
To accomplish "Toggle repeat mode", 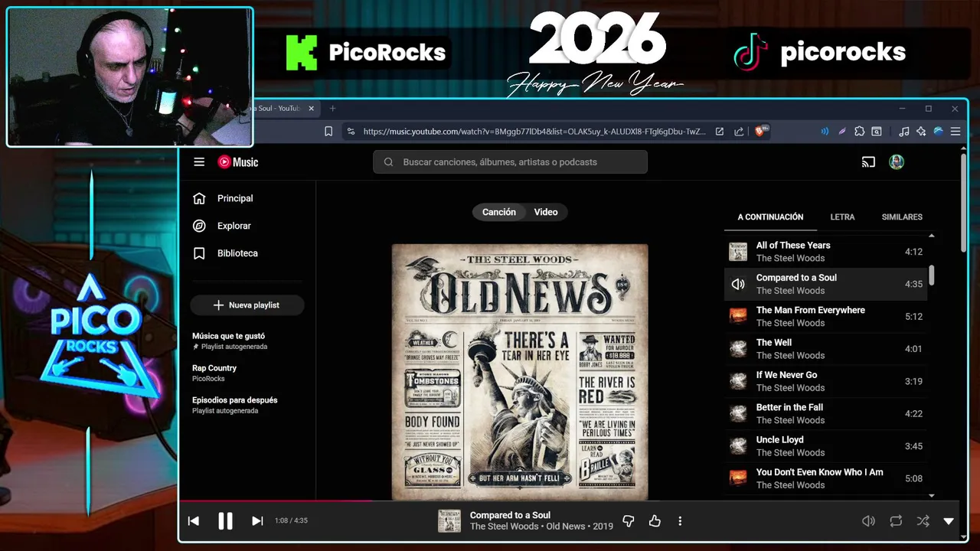I will [896, 521].
